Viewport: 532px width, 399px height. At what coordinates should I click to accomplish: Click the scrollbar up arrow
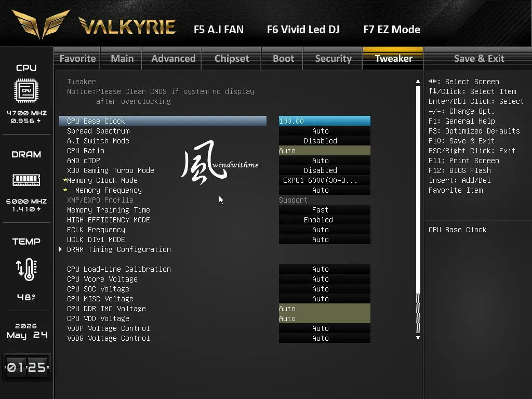(418, 82)
